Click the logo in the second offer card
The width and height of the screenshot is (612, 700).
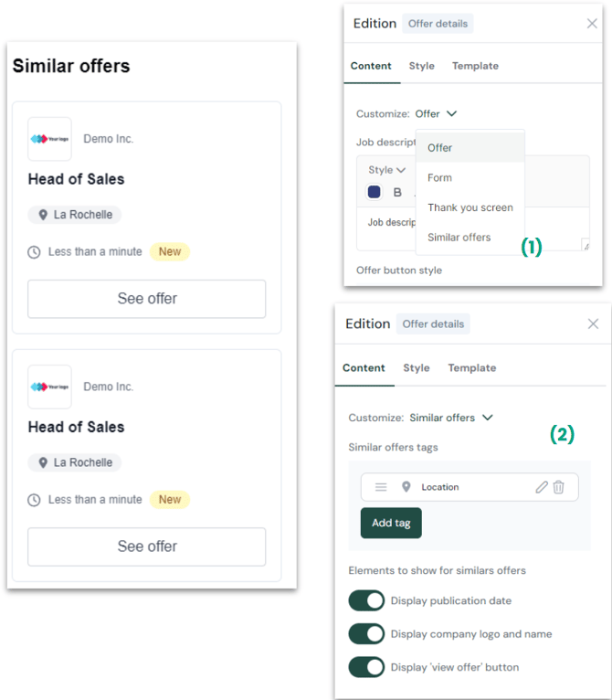(49, 387)
